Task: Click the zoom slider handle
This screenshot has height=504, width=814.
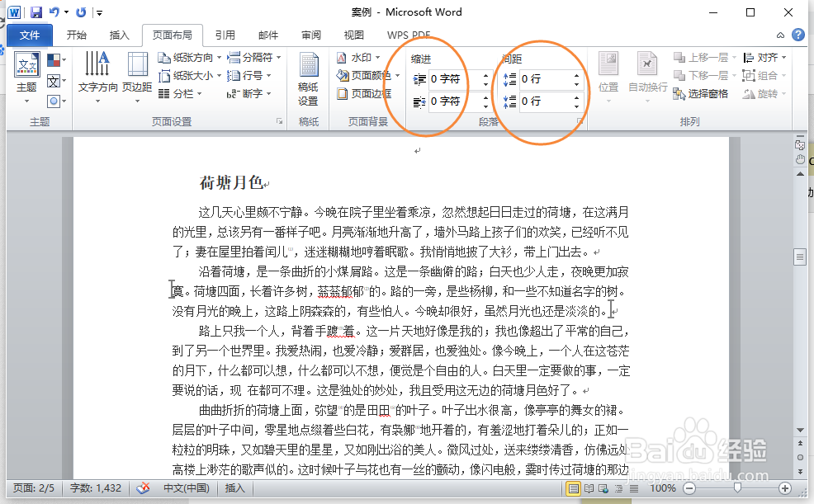Action: pyautogui.click(x=737, y=488)
